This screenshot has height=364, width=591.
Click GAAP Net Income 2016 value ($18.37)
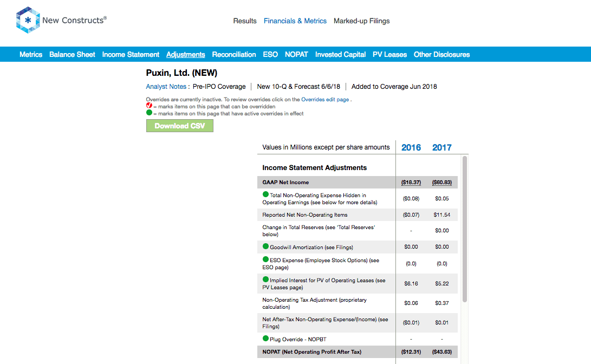click(411, 183)
